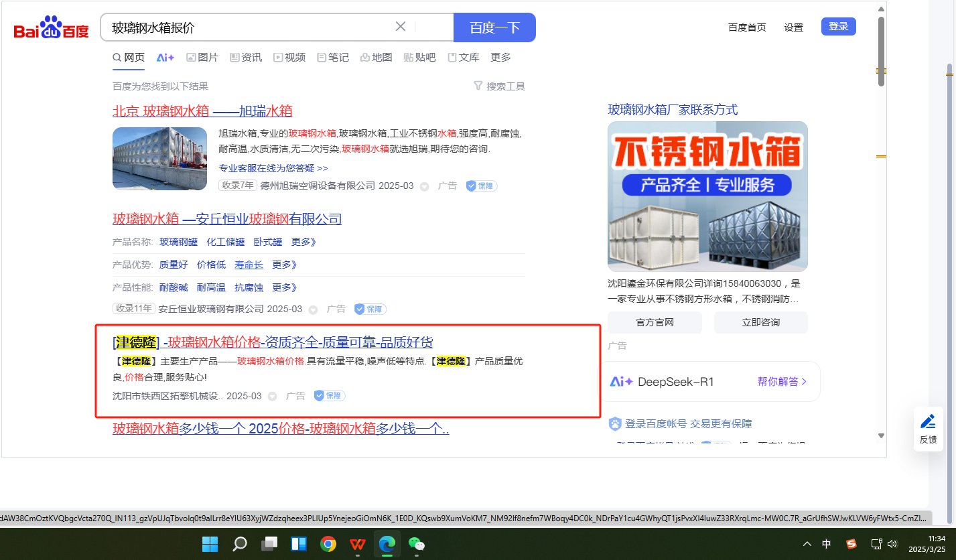Click the page vertical scrollbar thumb
Viewport: 956px width, 560px height.
pos(881,51)
